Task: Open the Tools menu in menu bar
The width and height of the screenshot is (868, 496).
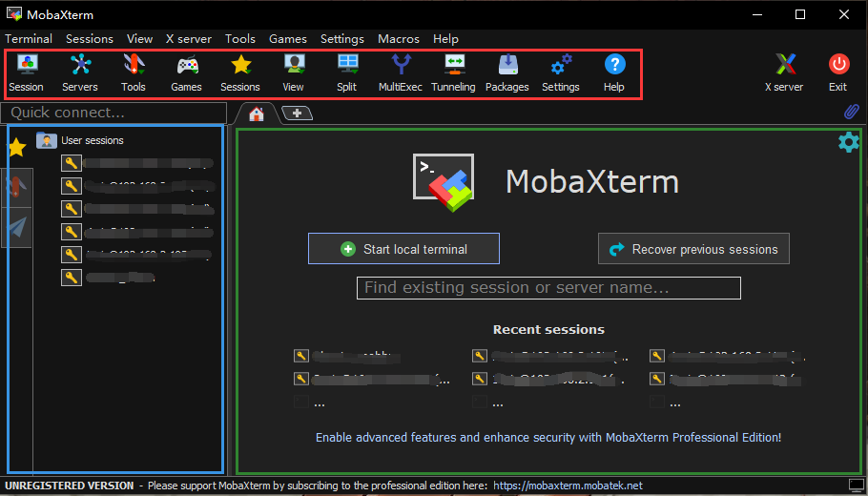Action: pyautogui.click(x=240, y=39)
